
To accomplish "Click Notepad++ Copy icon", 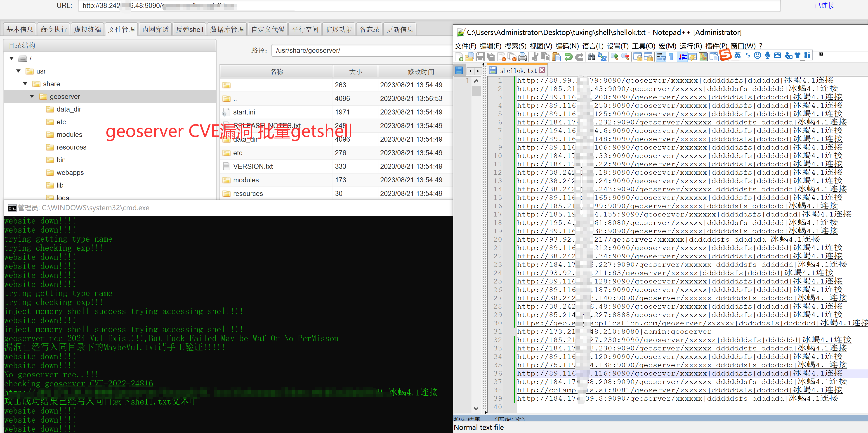I will click(x=545, y=57).
